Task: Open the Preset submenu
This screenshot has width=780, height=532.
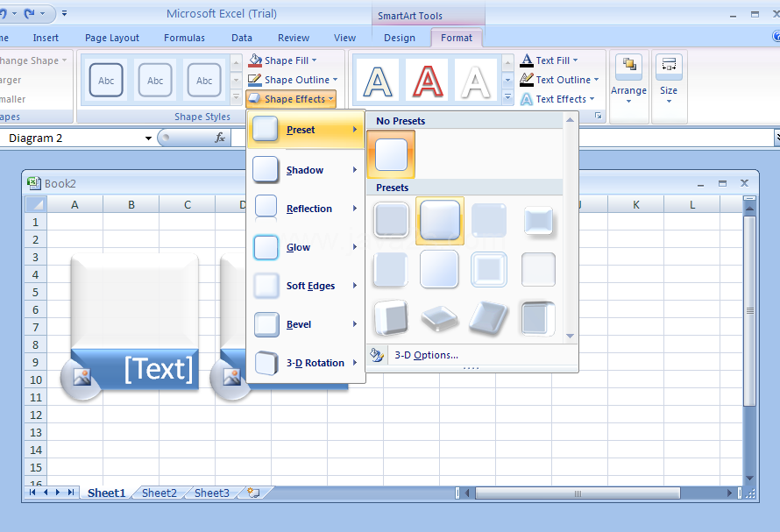Action: pyautogui.click(x=306, y=130)
